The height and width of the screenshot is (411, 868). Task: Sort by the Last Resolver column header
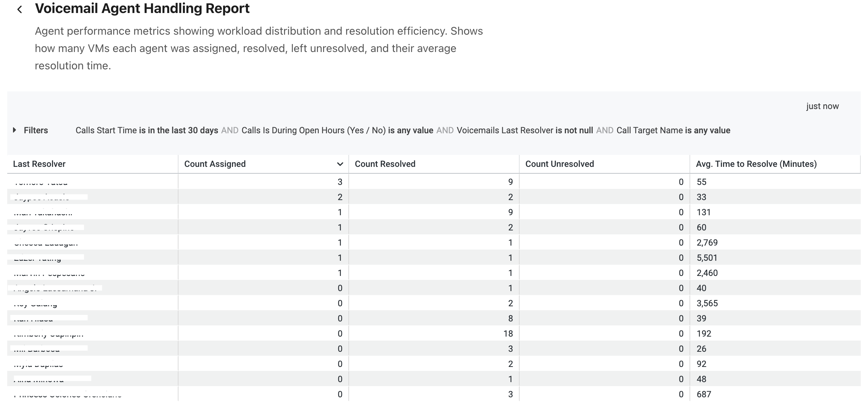coord(39,164)
